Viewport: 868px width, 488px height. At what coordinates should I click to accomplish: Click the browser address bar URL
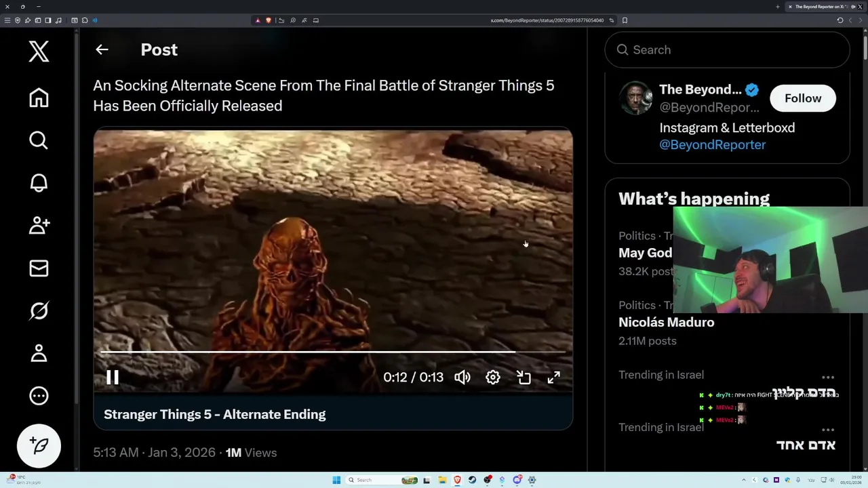click(547, 20)
